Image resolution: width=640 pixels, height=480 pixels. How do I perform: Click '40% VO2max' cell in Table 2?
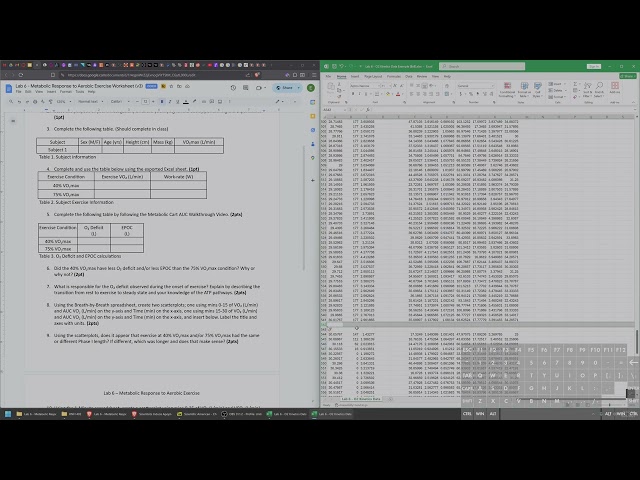[x=66, y=185]
